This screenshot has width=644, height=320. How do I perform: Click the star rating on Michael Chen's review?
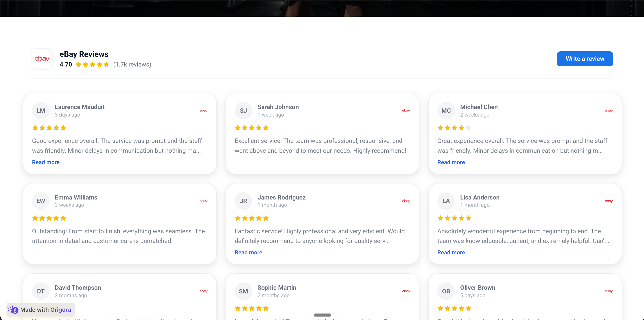454,128
